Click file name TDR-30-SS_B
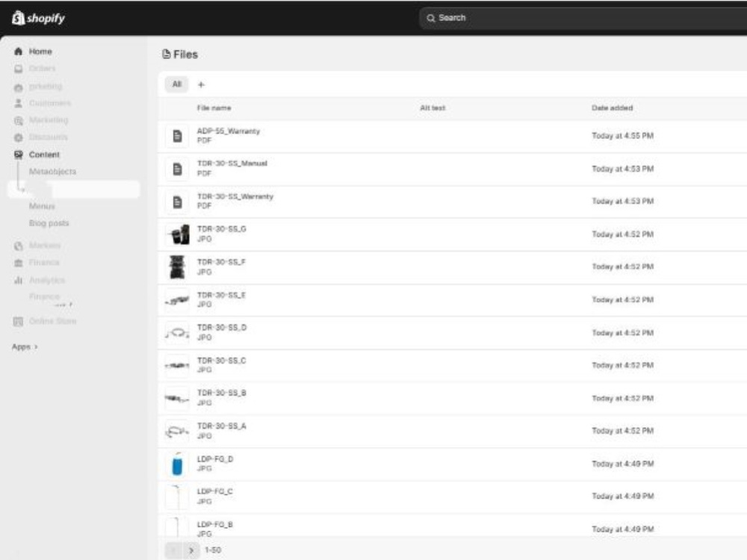The width and height of the screenshot is (747, 560). [222, 393]
